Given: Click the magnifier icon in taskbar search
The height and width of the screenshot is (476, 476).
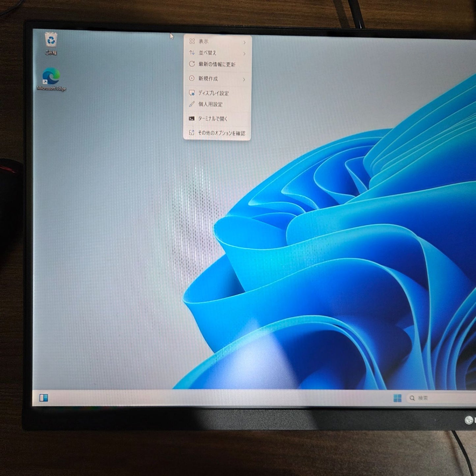Looking at the screenshot, I should (x=412, y=398).
